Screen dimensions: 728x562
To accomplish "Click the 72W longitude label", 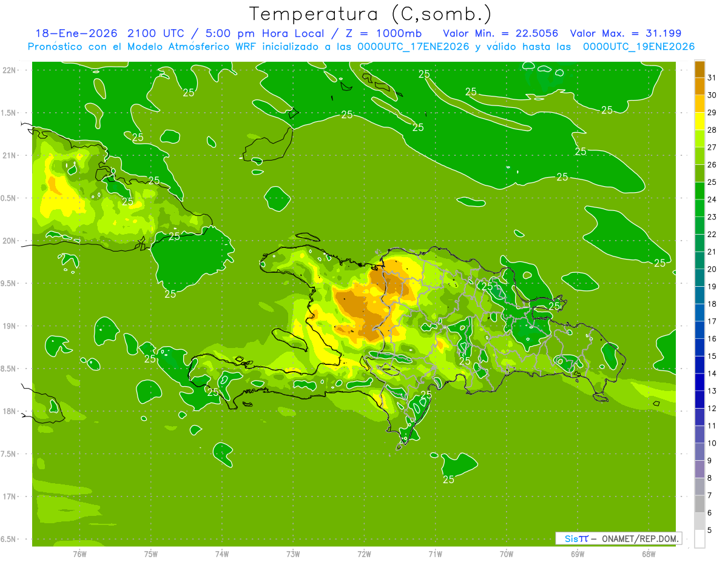I will point(364,554).
